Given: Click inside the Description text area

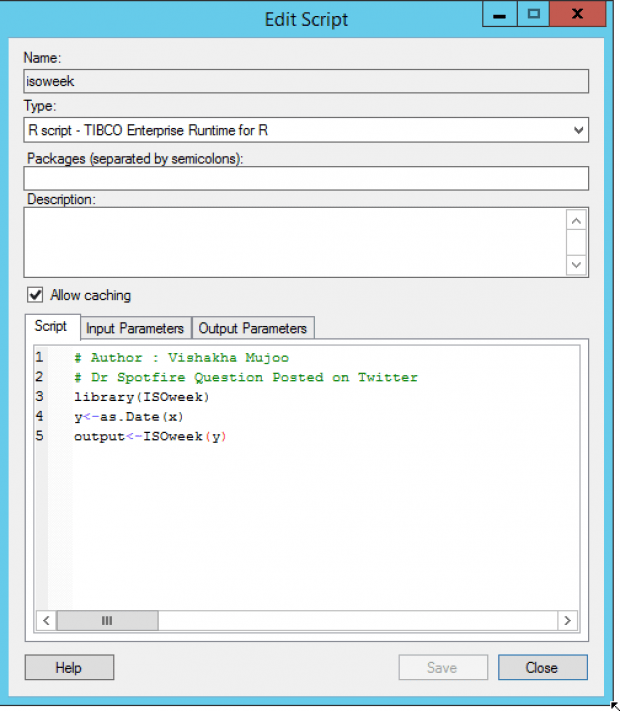Looking at the screenshot, I should [295, 243].
